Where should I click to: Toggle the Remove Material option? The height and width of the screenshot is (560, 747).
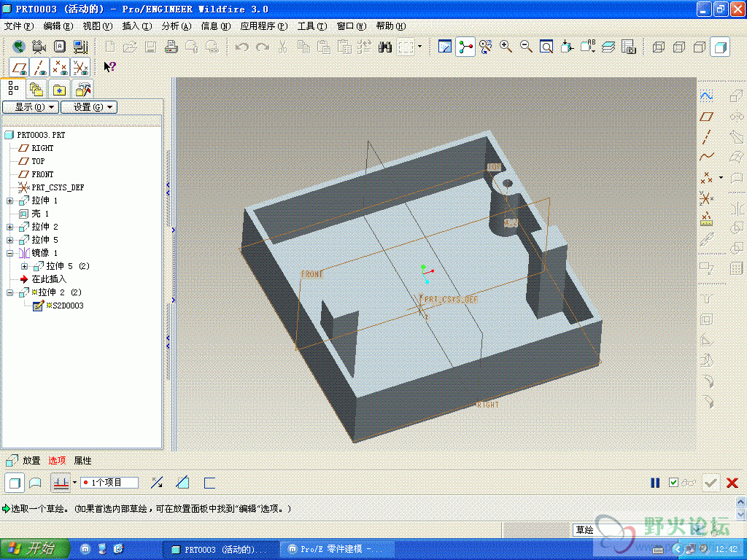(182, 483)
